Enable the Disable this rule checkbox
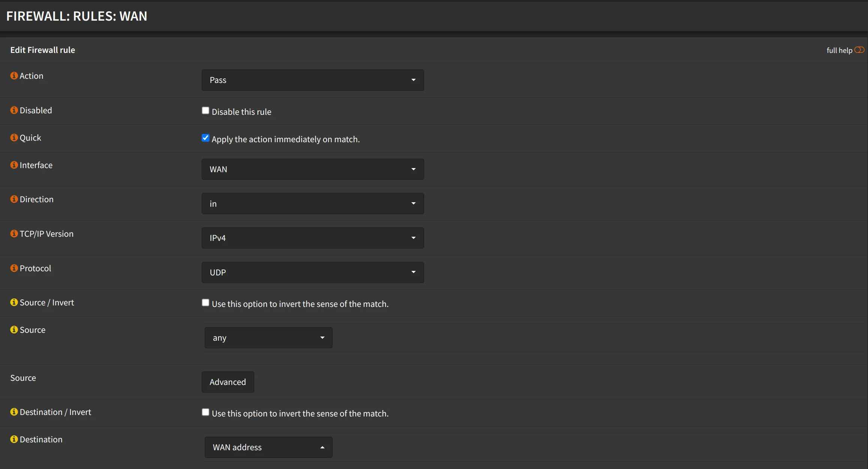 click(x=205, y=111)
